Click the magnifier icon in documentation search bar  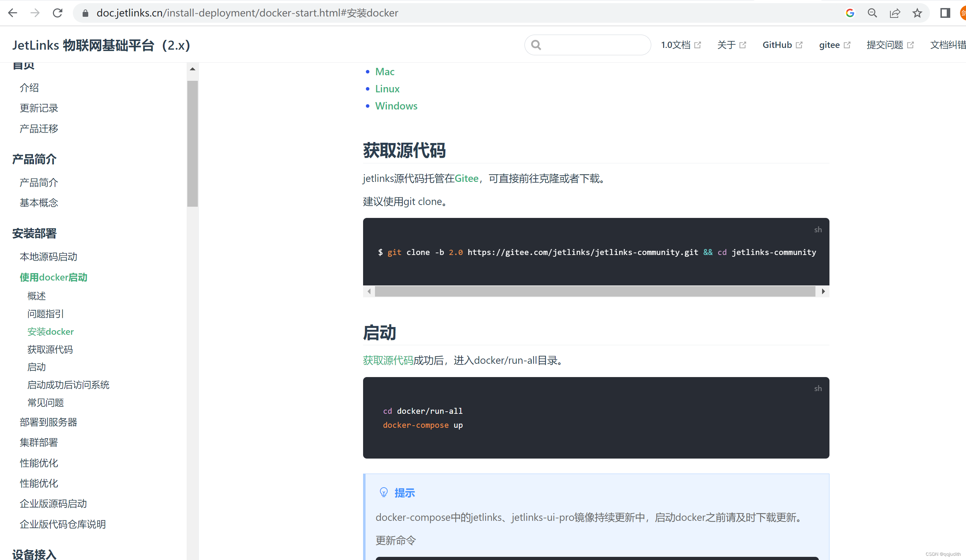(536, 45)
